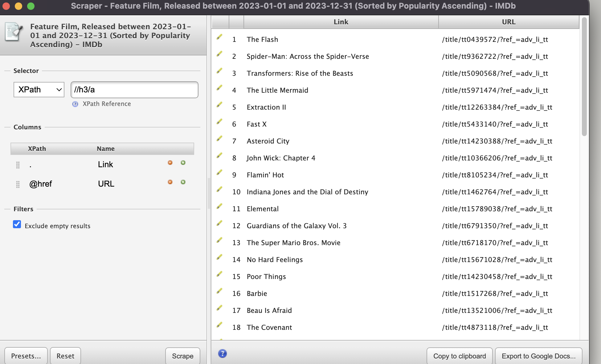Select 'Extraction II' link text cell
The height and width of the screenshot is (364, 601).
pos(266,107)
